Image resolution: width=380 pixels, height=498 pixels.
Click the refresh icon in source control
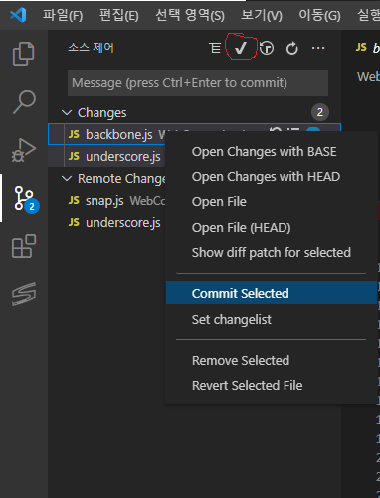pos(292,48)
